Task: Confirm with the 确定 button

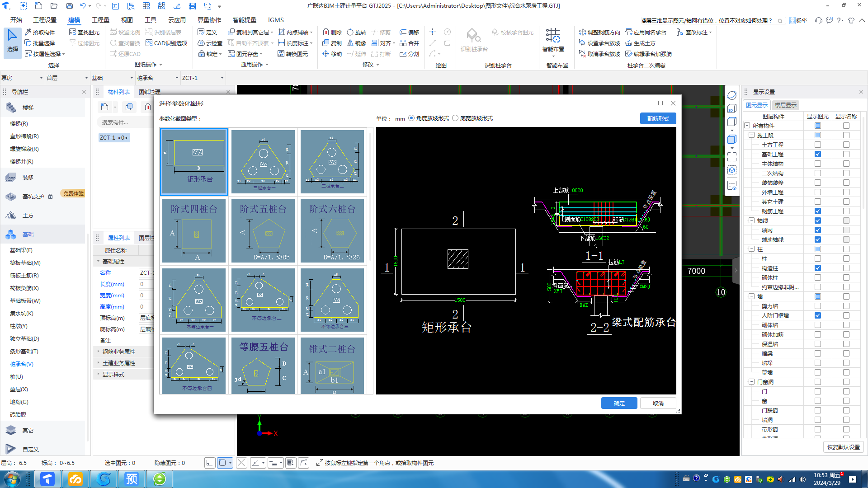Action: [x=619, y=403]
